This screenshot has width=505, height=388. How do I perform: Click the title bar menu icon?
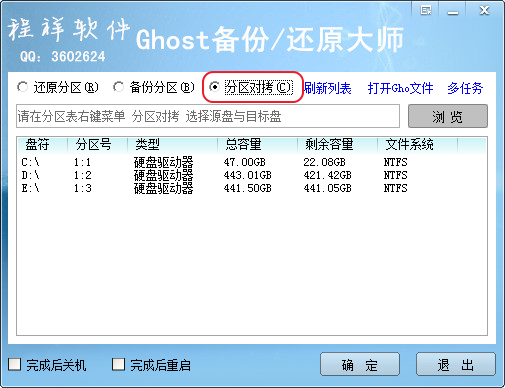click(x=426, y=10)
